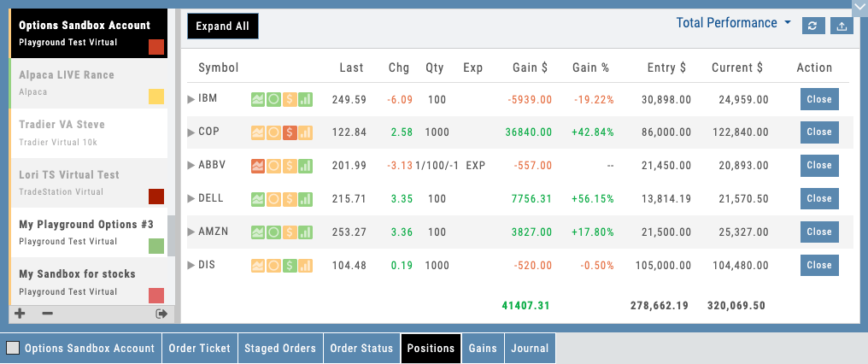Click the dollar sign icon for COP
Screen dimensions: 868x364
tap(290, 132)
